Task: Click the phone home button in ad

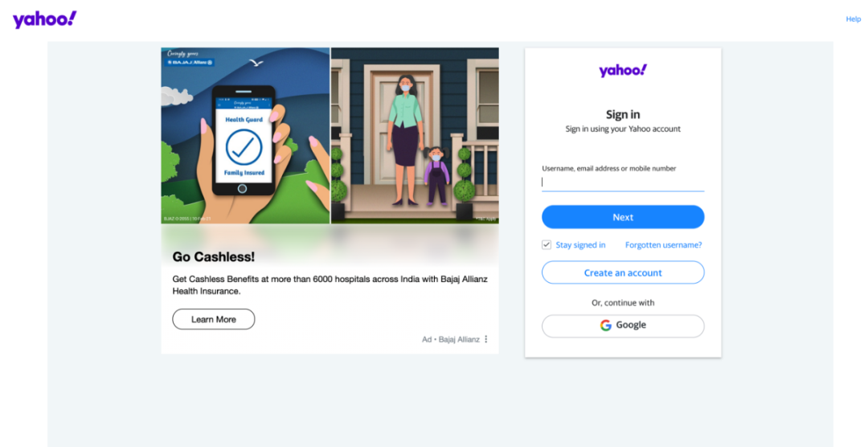Action: [242, 189]
